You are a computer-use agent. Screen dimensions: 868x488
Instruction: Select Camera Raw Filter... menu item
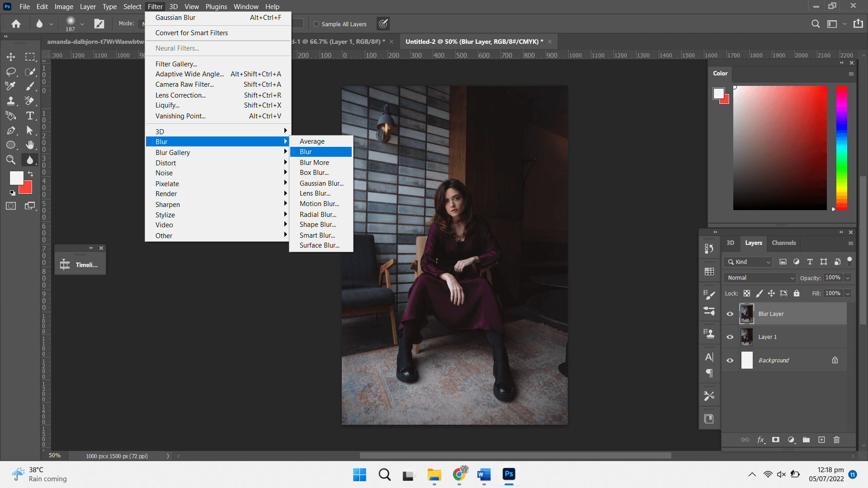click(x=217, y=84)
